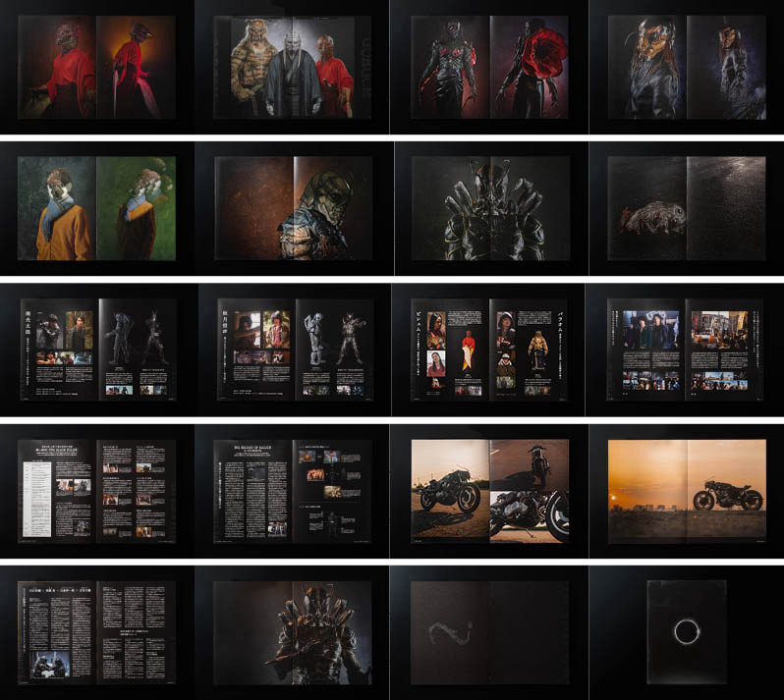Open the dark spread with faint snake shape
This screenshot has width=784, height=700.
(489, 632)
